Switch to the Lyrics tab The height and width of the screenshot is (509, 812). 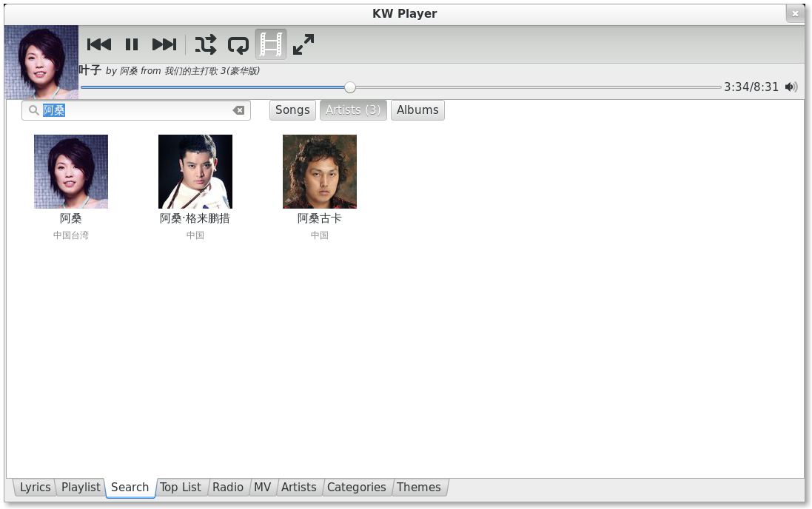pos(36,488)
